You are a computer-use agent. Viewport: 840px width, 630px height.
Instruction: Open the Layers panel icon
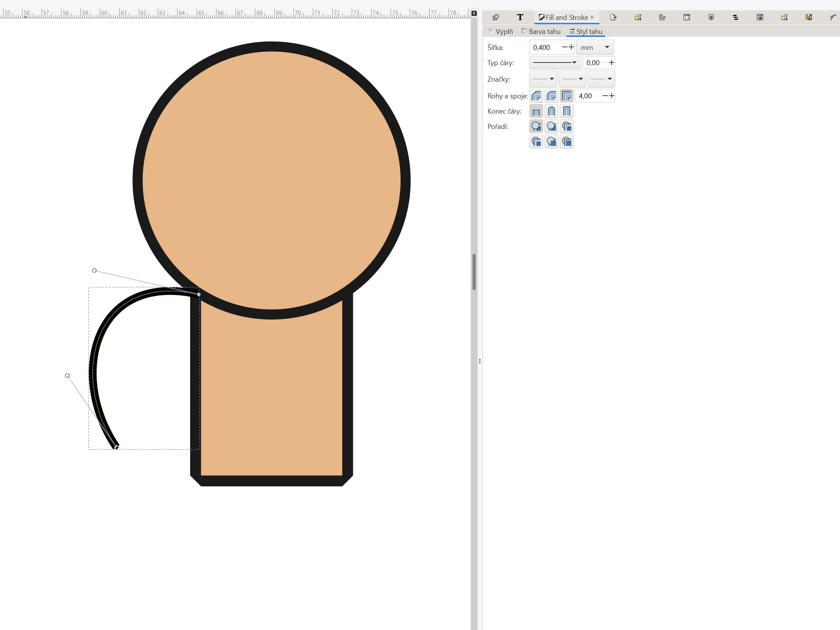(735, 18)
